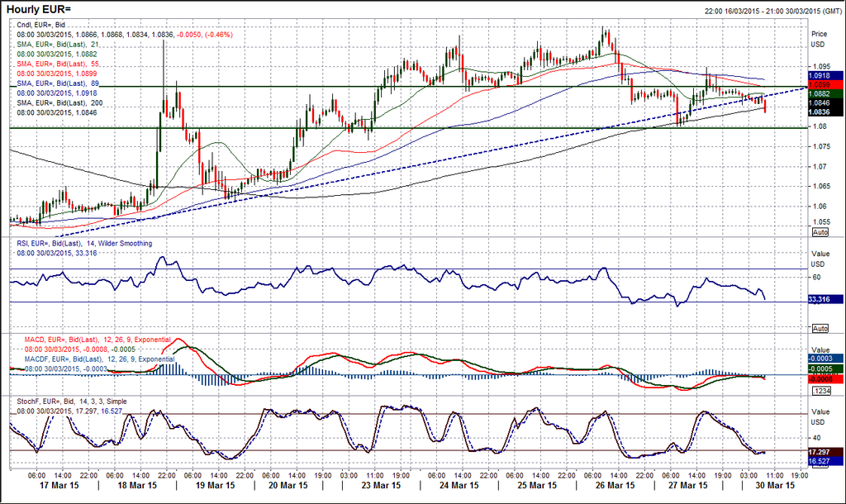Click the legend value line reading 1.0846
This screenshot has height=504, width=846.
[x=57, y=112]
